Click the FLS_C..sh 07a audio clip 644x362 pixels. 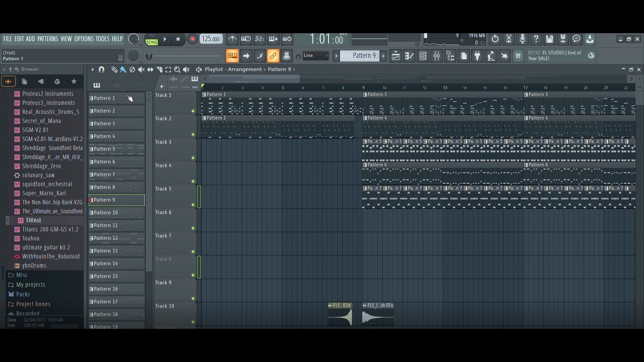(378, 314)
